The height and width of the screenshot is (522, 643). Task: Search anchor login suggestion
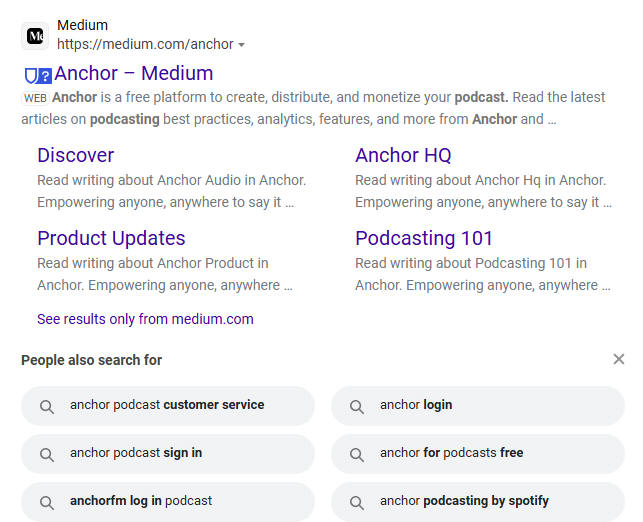point(478,406)
